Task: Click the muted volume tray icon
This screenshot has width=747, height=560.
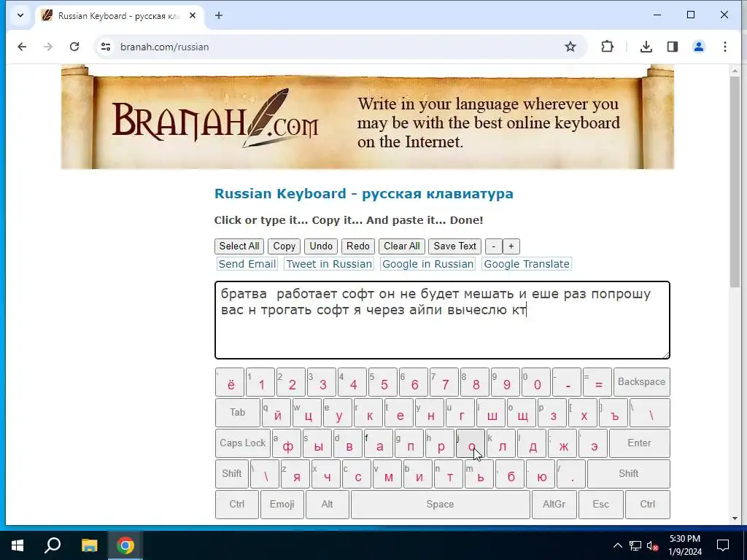Action: click(652, 545)
